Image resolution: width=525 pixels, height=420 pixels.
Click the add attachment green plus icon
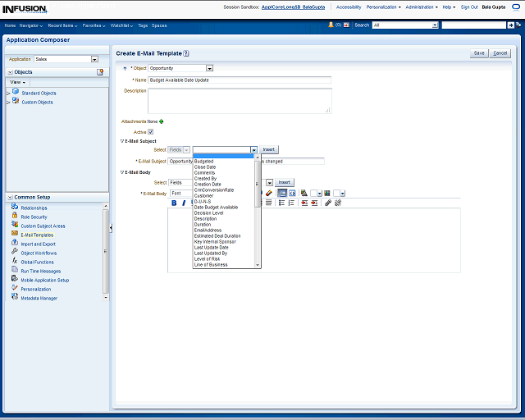point(161,121)
